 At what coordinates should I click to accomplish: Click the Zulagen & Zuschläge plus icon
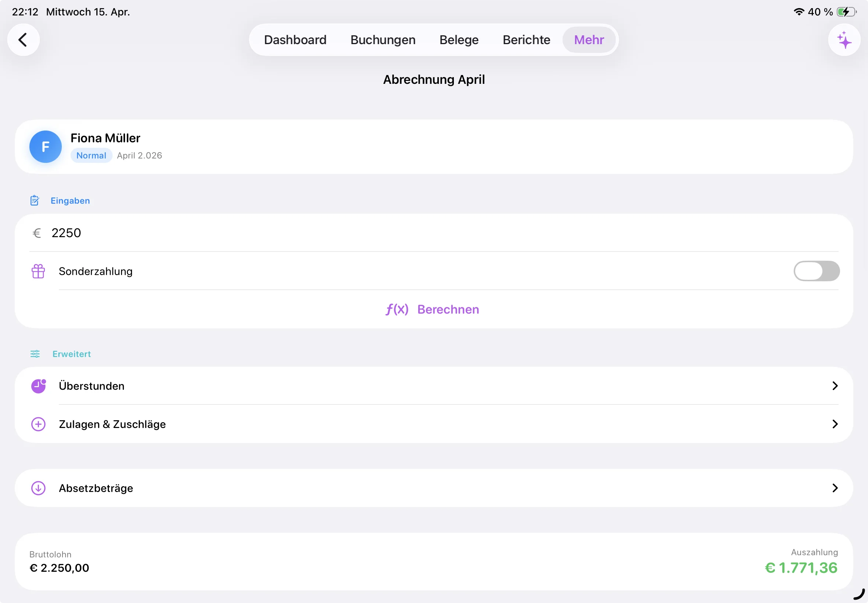coord(38,424)
